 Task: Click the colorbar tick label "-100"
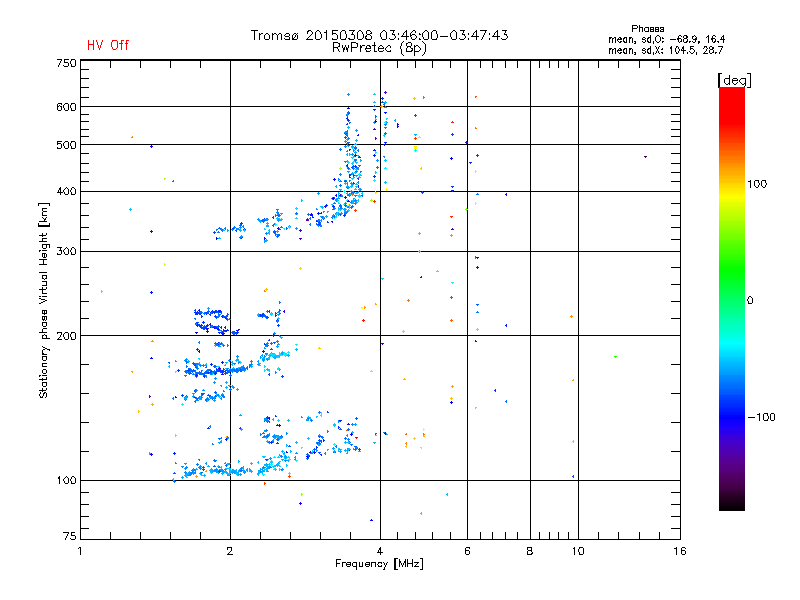(x=762, y=417)
